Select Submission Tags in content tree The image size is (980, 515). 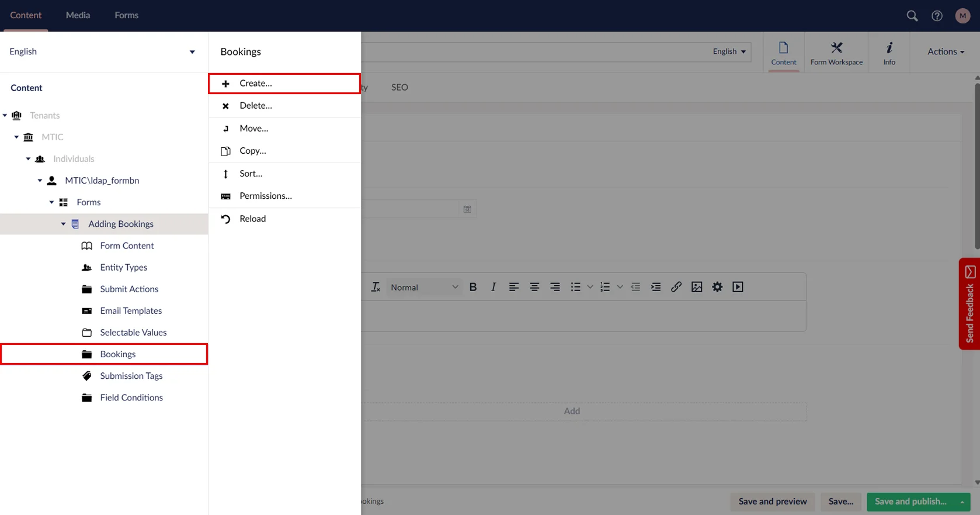(x=131, y=376)
